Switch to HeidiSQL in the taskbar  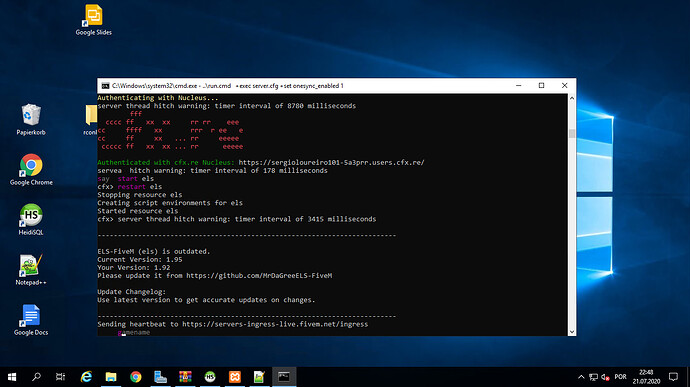[210, 377]
